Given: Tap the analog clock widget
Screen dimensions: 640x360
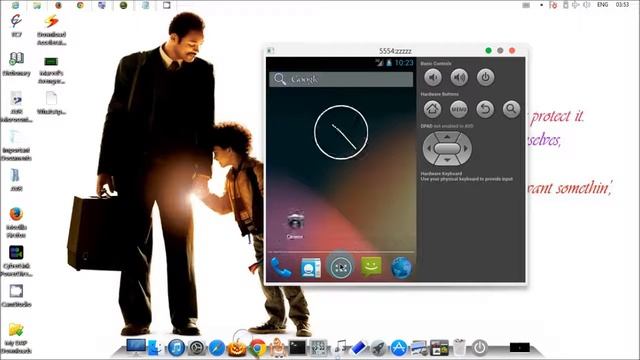Looking at the screenshot, I should (x=341, y=132).
